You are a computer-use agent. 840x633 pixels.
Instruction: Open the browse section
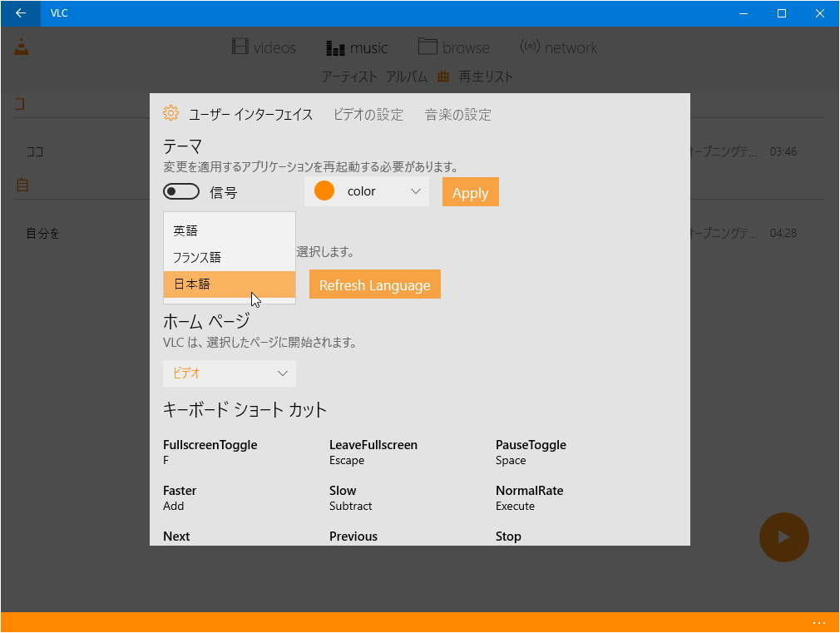pyautogui.click(x=454, y=47)
